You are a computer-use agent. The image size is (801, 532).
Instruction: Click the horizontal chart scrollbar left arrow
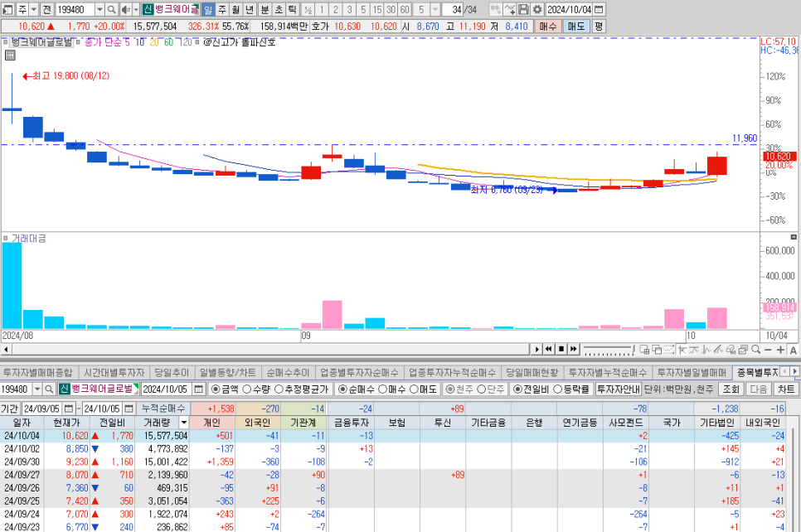click(6, 350)
